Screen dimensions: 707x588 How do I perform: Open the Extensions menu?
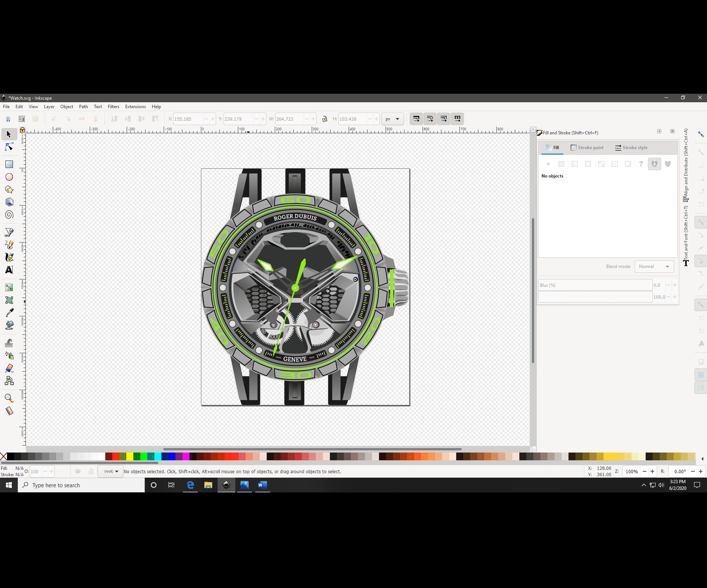(x=136, y=107)
